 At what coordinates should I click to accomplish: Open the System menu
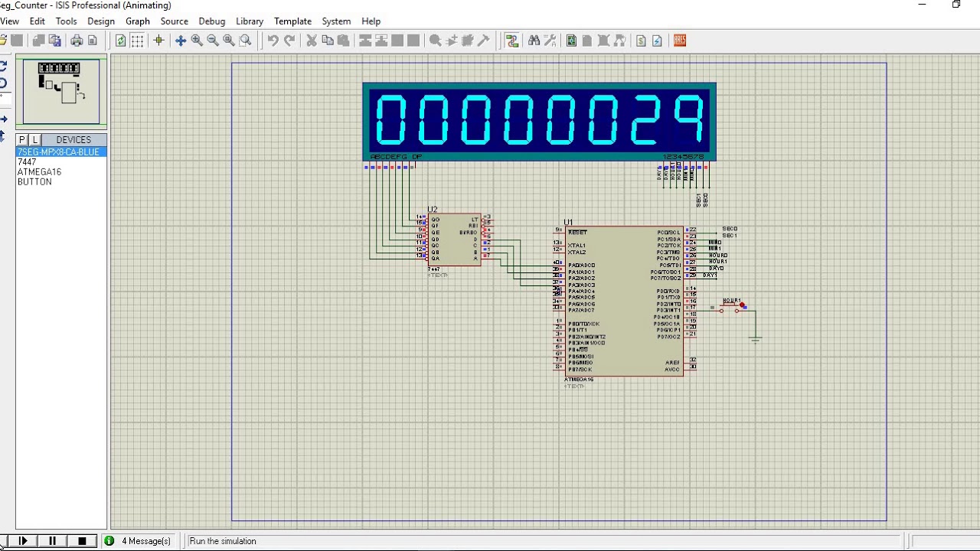tap(336, 21)
